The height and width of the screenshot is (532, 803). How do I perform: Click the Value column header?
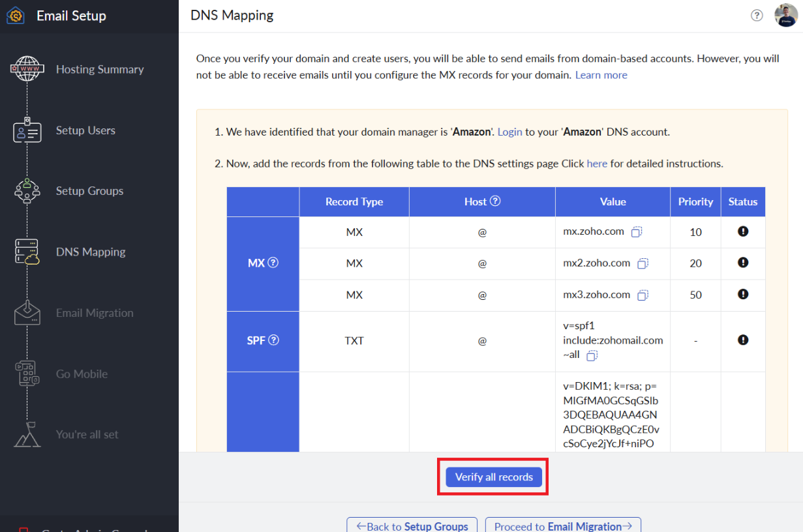pos(613,201)
